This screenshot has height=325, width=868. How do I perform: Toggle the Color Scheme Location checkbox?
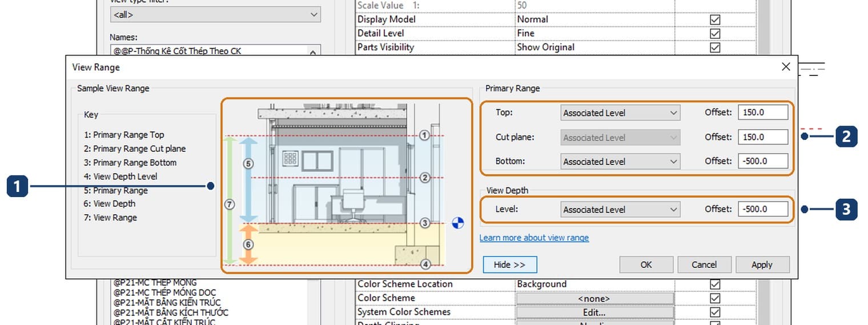[715, 284]
